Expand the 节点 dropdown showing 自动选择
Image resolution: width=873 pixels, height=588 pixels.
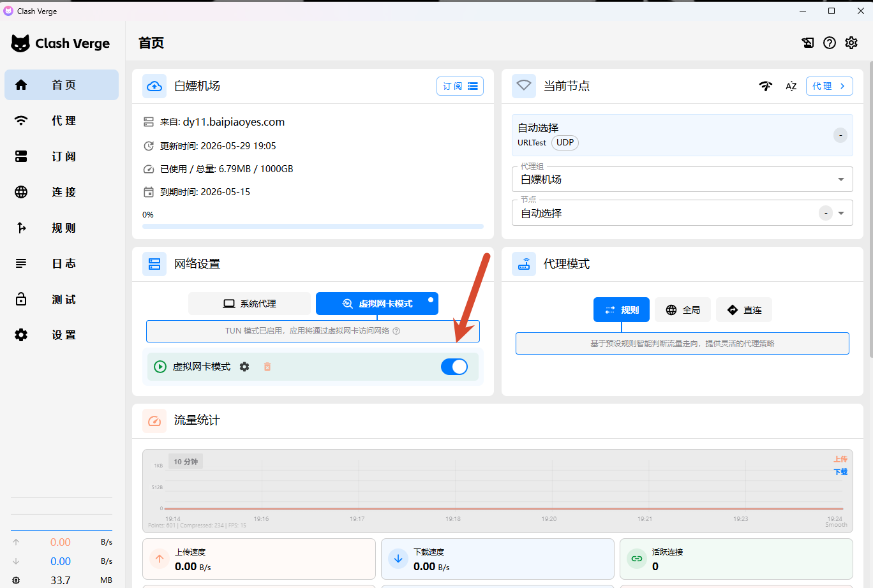pos(682,213)
